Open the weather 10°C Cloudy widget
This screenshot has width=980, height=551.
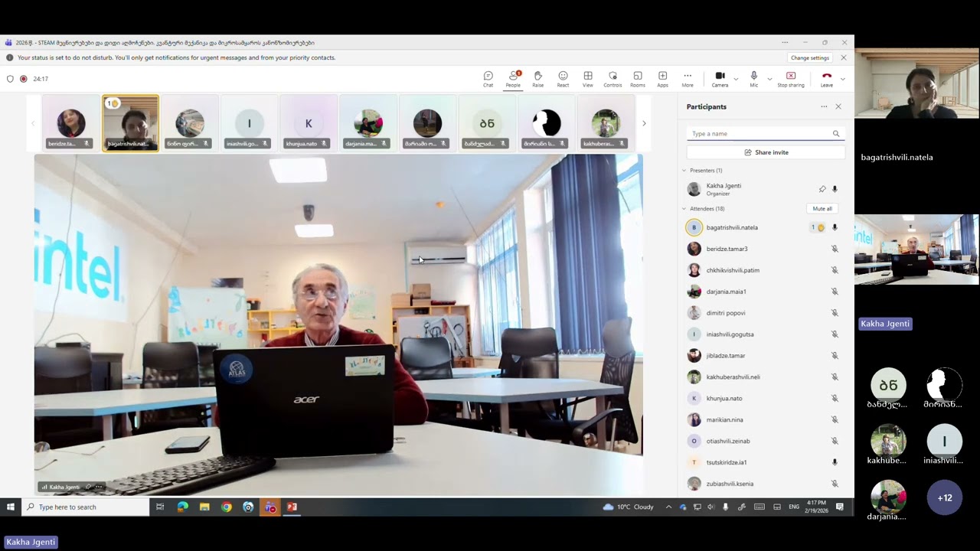pyautogui.click(x=629, y=507)
